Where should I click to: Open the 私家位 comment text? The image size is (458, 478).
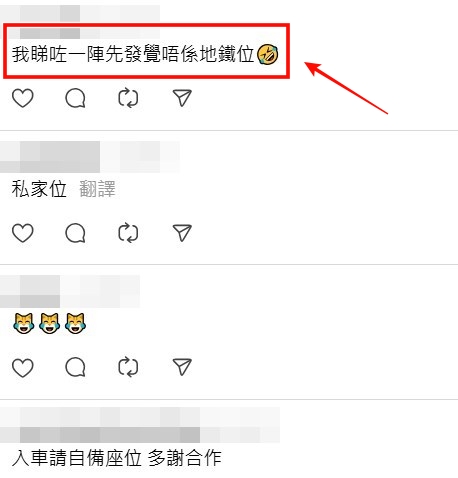tap(39, 189)
